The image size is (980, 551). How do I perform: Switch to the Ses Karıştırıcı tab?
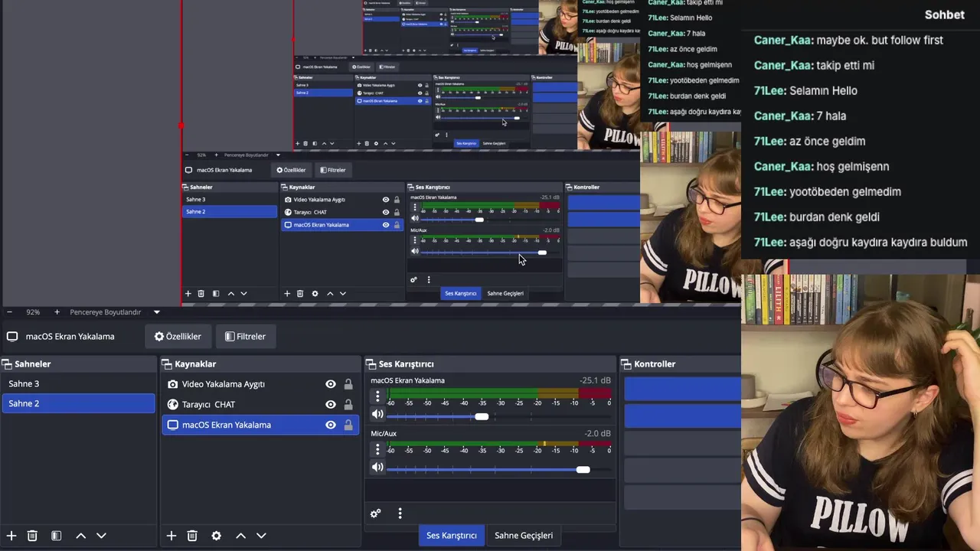coord(452,536)
